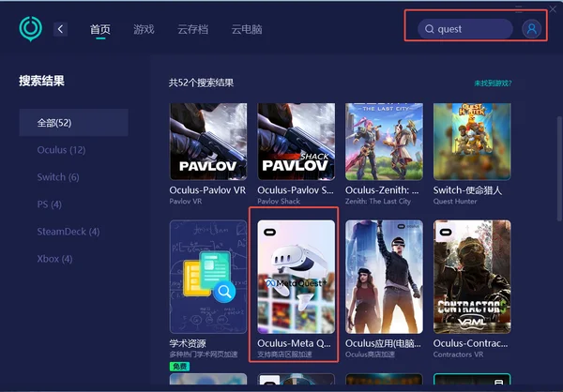Click the search box containing quest
The width and height of the screenshot is (563, 392).
coord(465,29)
